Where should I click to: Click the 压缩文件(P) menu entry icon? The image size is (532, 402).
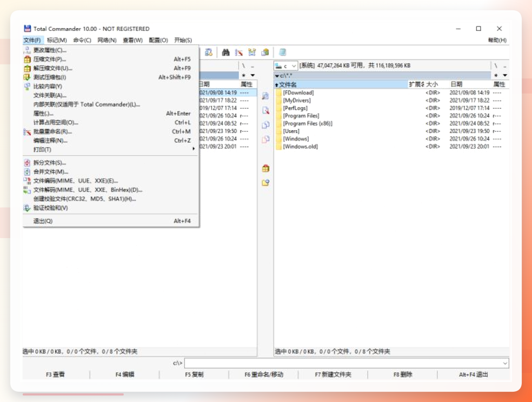tap(27, 60)
